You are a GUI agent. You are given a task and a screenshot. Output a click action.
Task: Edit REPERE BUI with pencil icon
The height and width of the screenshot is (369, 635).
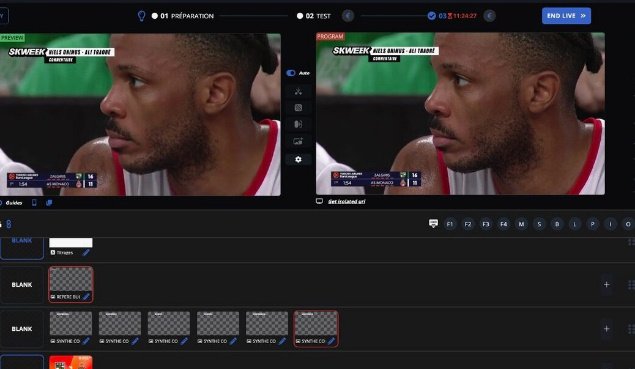tap(86, 297)
